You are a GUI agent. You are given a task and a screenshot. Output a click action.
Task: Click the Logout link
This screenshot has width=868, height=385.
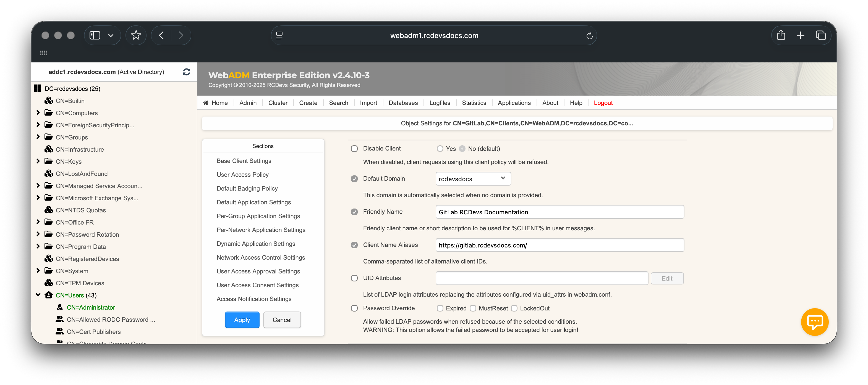point(603,103)
